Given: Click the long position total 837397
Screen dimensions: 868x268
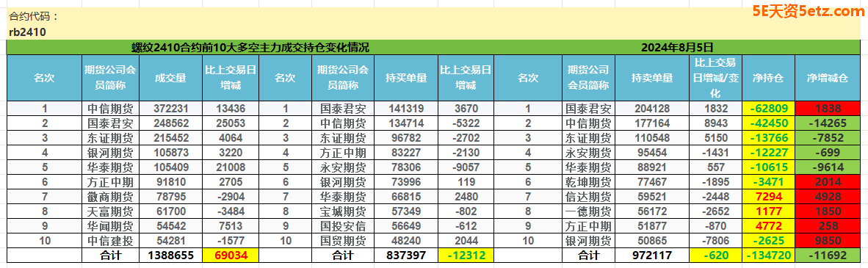Looking at the screenshot, I should point(406,256).
